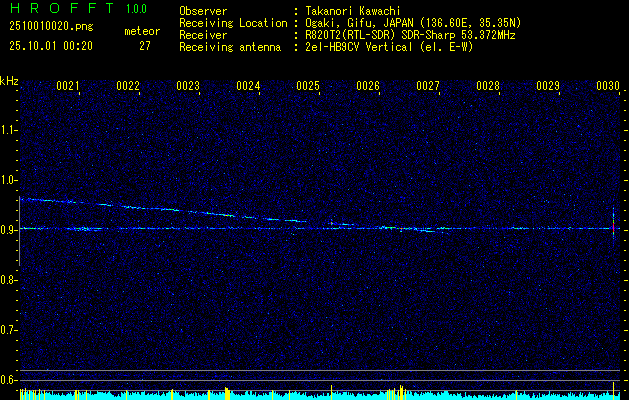
Task: Click the Receiving antenna label
Action: [x=230, y=47]
